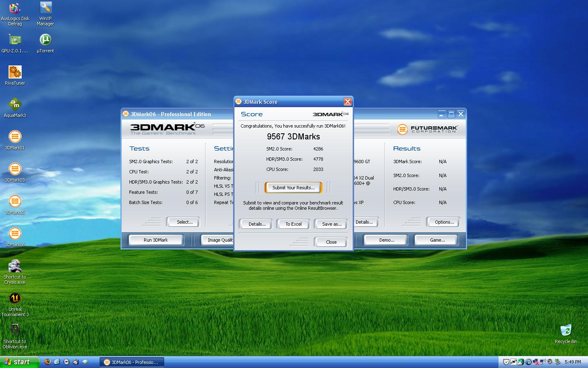Launch RivaTuner from desktop
Screen dimensions: 588x368
(x=15, y=76)
